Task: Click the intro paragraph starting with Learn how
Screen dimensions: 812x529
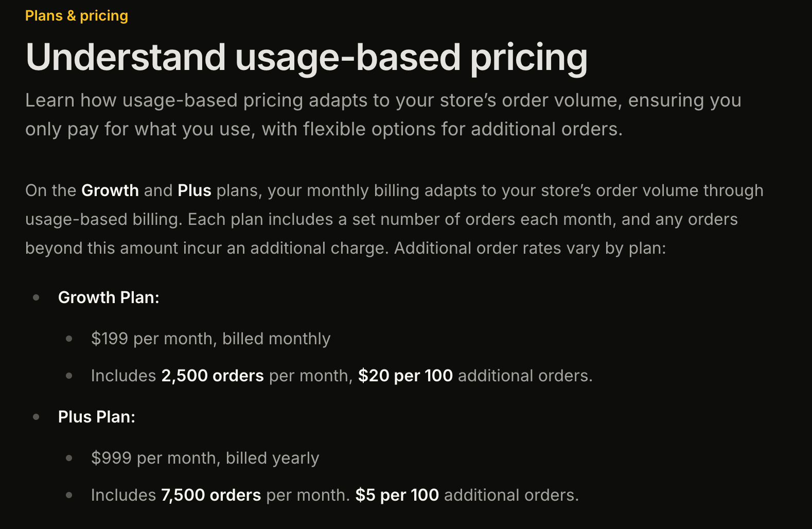Action: coord(383,114)
